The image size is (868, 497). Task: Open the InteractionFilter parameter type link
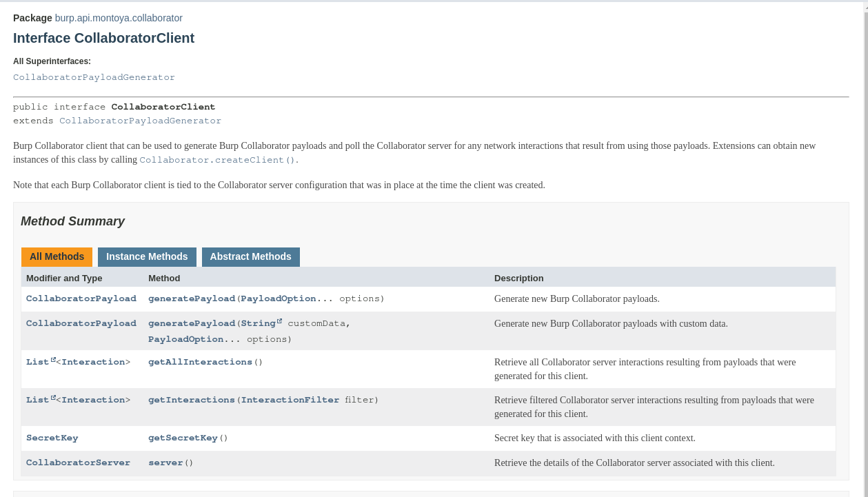point(290,400)
